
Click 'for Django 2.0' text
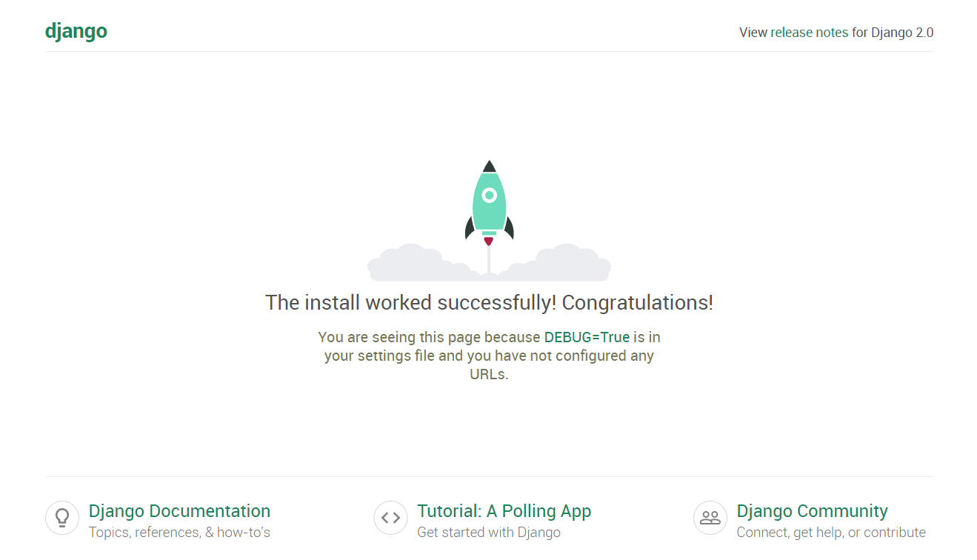[893, 33]
